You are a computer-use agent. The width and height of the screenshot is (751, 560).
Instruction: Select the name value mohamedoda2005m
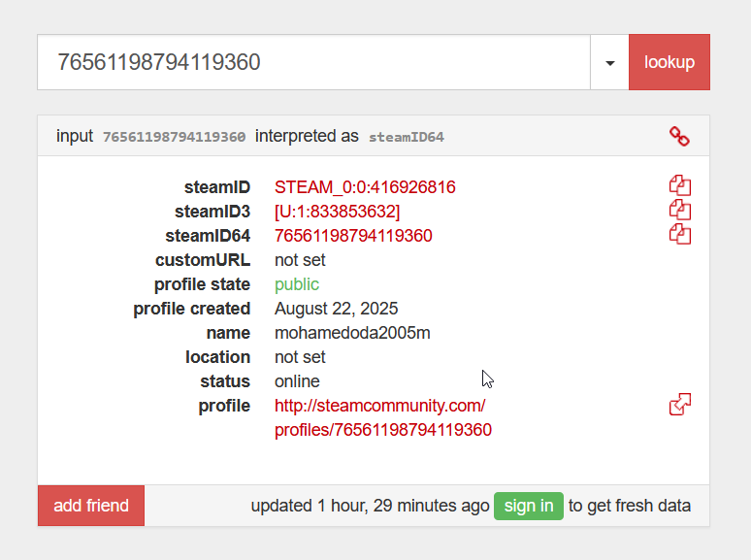(352, 333)
